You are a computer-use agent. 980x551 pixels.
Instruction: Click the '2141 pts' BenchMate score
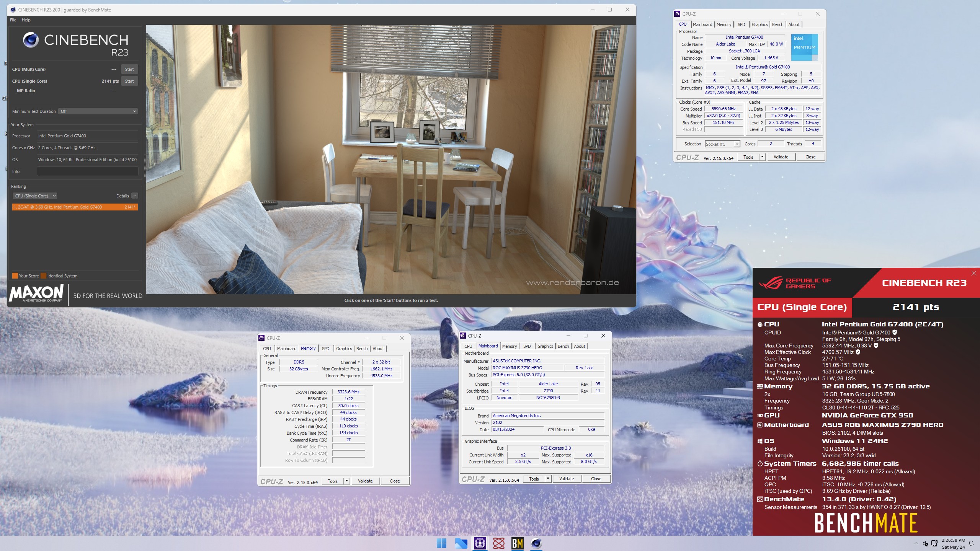pos(915,307)
